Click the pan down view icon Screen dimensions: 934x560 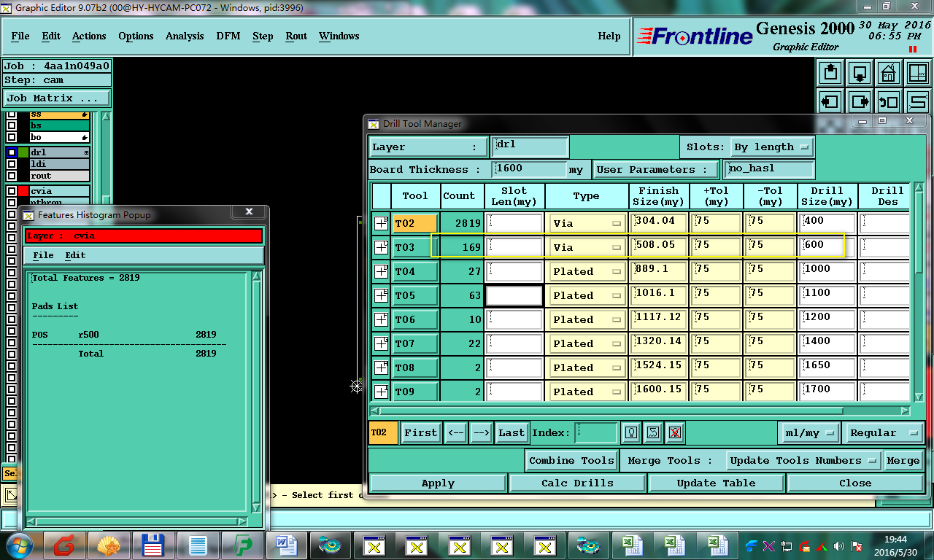pos(860,73)
